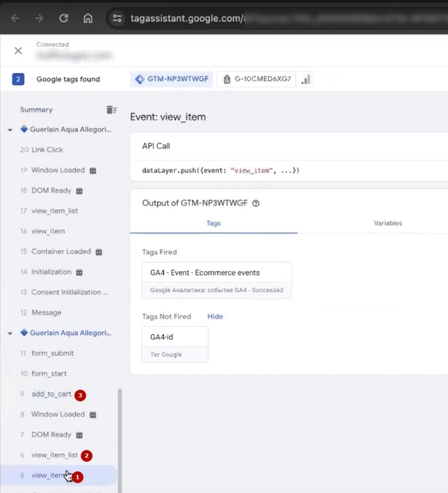Collapse the second Guerlain Aqua Allegoria page group
448x493 pixels.
[10, 334]
